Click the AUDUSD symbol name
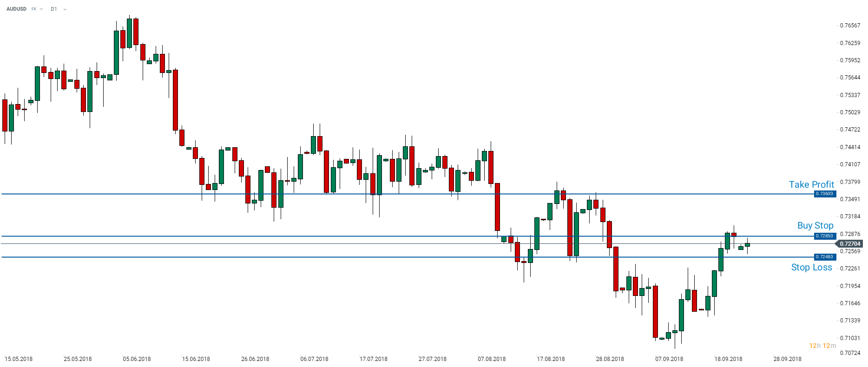 click(x=16, y=9)
